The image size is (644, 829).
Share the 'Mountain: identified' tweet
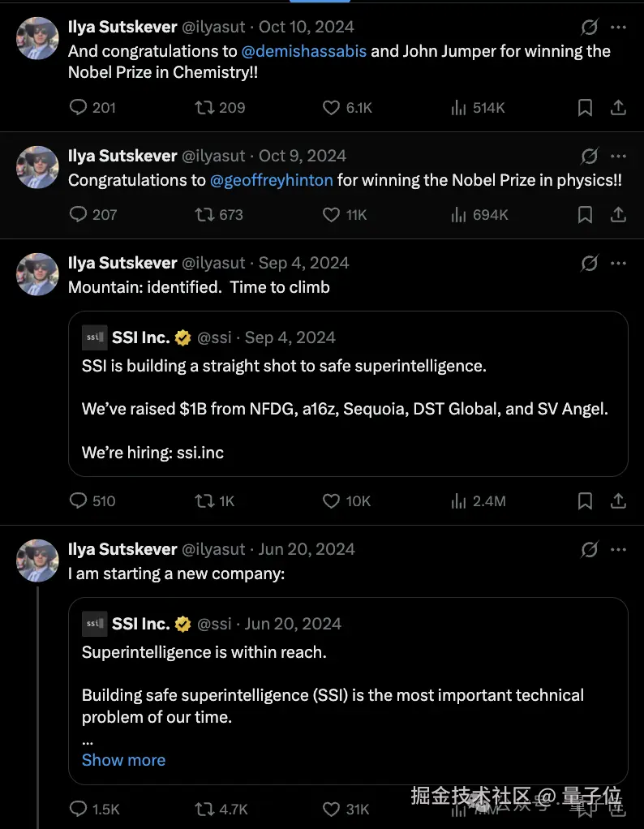pyautogui.click(x=618, y=500)
